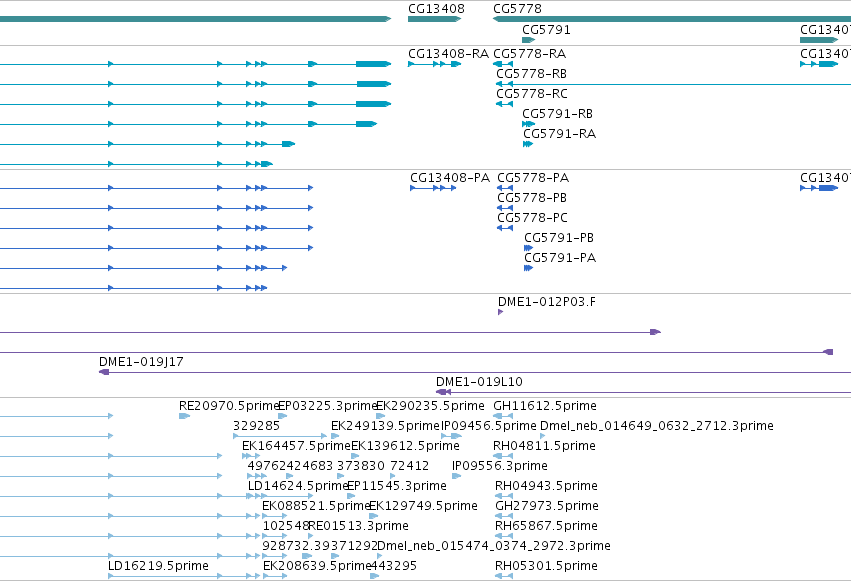Select protein CG5778-PB

(505, 208)
